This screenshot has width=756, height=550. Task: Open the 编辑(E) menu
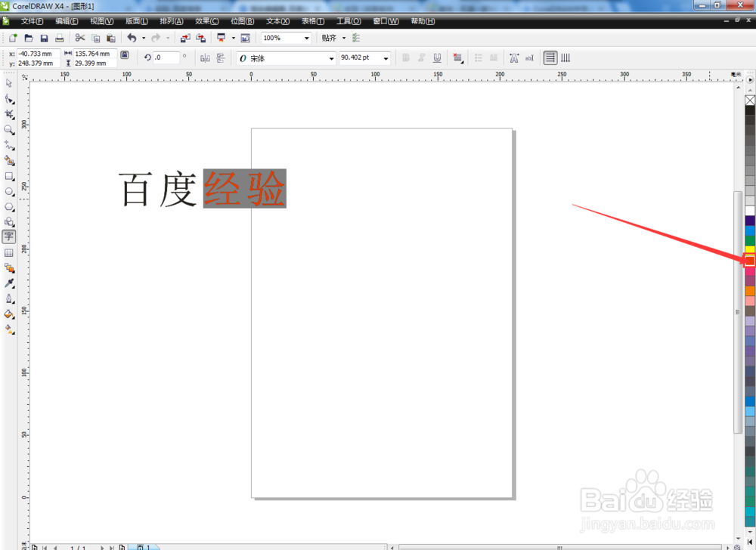pyautogui.click(x=67, y=21)
